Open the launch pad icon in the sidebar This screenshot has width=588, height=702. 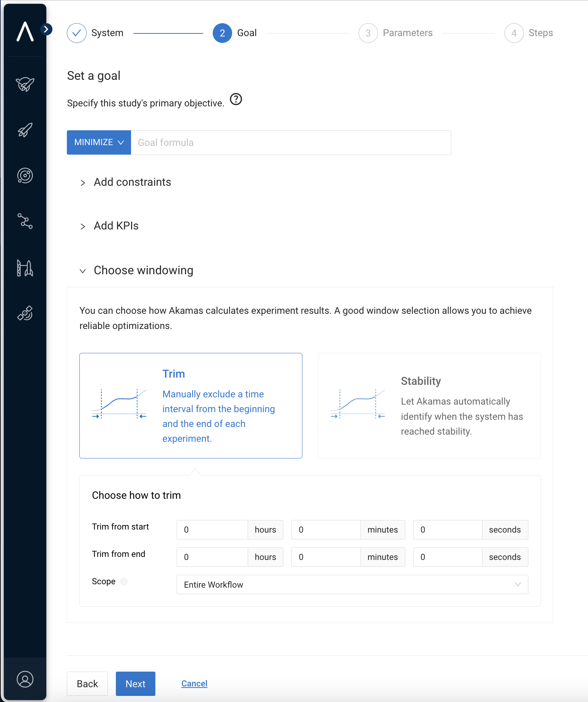[x=25, y=268]
